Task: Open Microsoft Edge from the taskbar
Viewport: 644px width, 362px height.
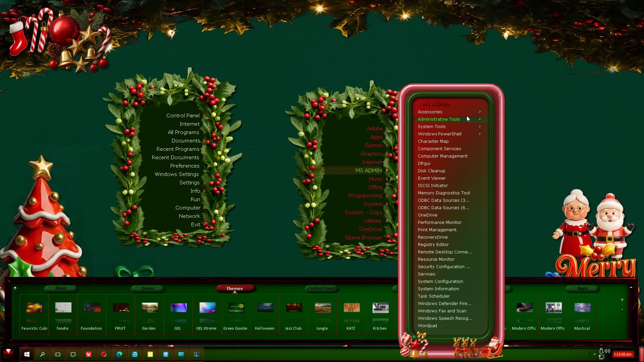Action: (119, 354)
